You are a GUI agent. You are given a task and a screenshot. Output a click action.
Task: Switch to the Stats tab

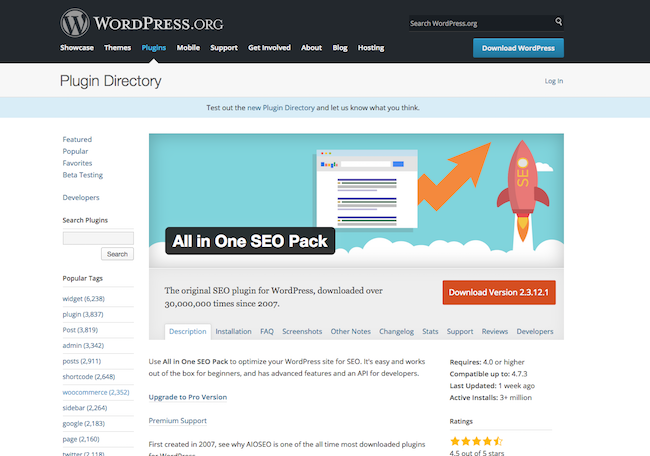[x=430, y=332]
